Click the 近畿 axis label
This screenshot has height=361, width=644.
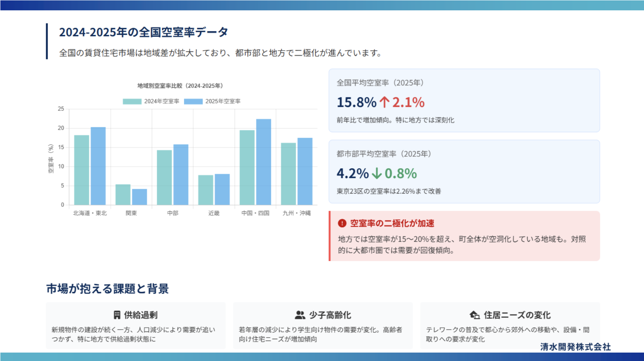pos(214,213)
